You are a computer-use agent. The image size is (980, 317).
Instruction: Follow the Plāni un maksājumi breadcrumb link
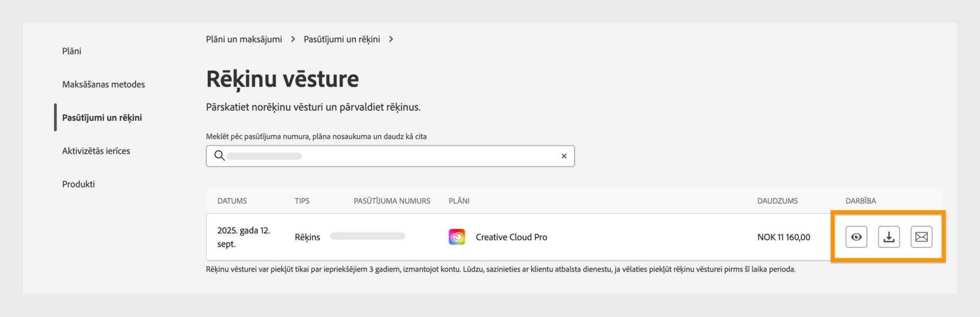pyautogui.click(x=244, y=39)
